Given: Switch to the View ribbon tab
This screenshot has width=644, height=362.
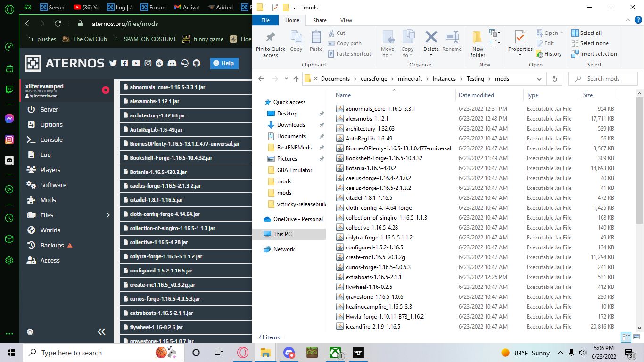Looking at the screenshot, I should tap(347, 20).
